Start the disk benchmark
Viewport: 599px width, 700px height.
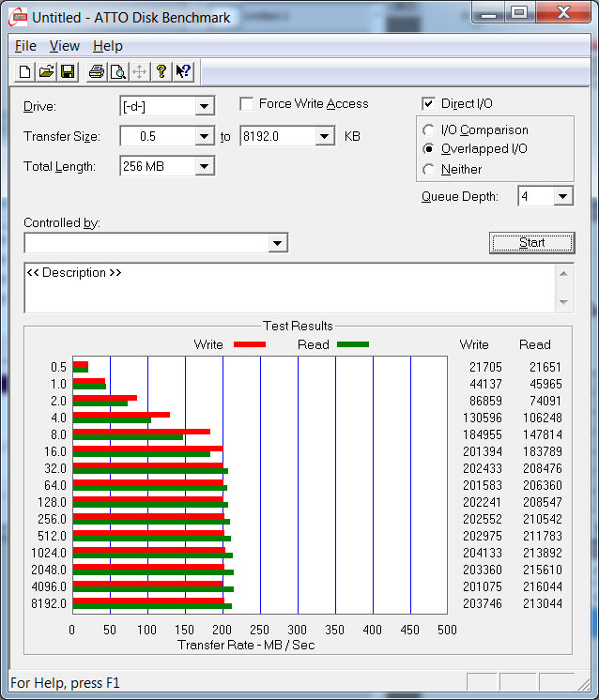(531, 243)
